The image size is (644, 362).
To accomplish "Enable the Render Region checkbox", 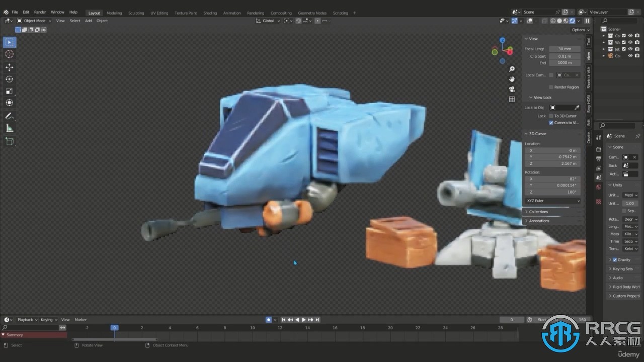I will (x=551, y=87).
